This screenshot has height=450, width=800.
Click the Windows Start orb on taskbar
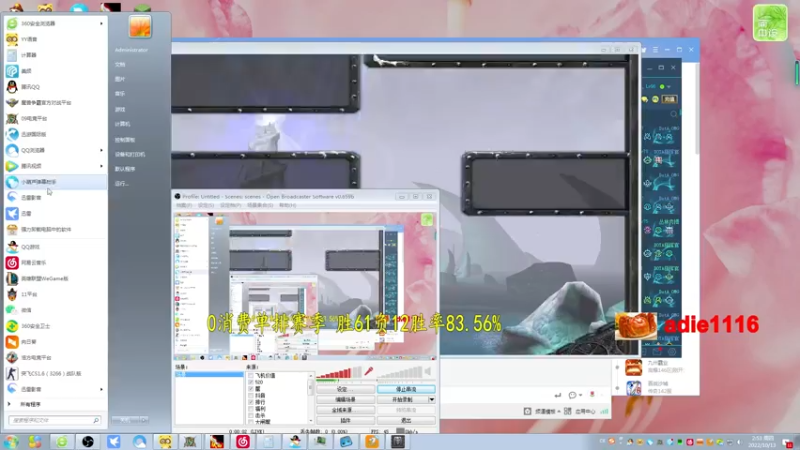coord(11,441)
